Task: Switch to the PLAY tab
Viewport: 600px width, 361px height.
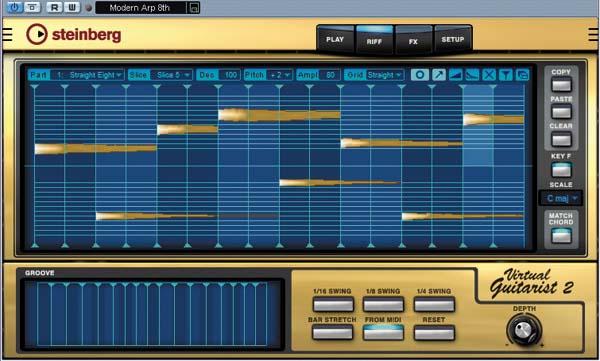Action: (x=335, y=39)
